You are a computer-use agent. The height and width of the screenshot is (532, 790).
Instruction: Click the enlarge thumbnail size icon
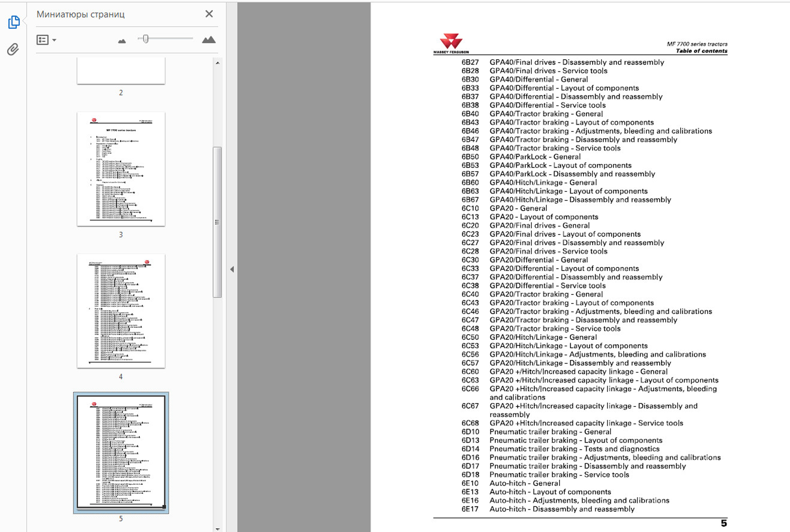point(208,40)
